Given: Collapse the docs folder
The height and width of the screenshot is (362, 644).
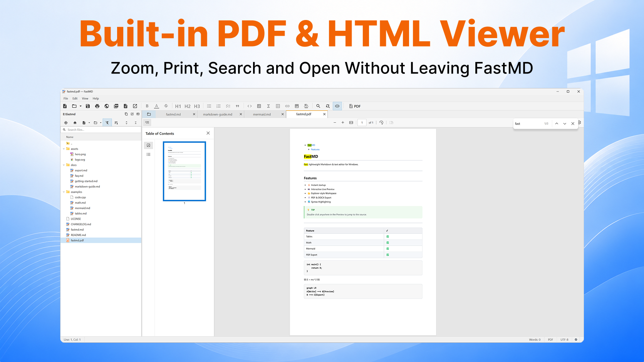Looking at the screenshot, I should (64, 165).
